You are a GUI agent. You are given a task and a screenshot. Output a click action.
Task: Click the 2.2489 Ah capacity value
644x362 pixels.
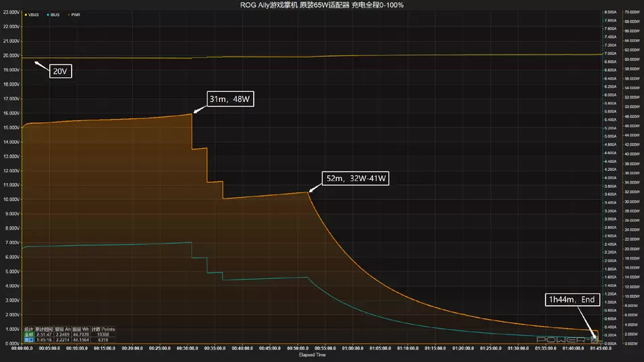(x=62, y=335)
